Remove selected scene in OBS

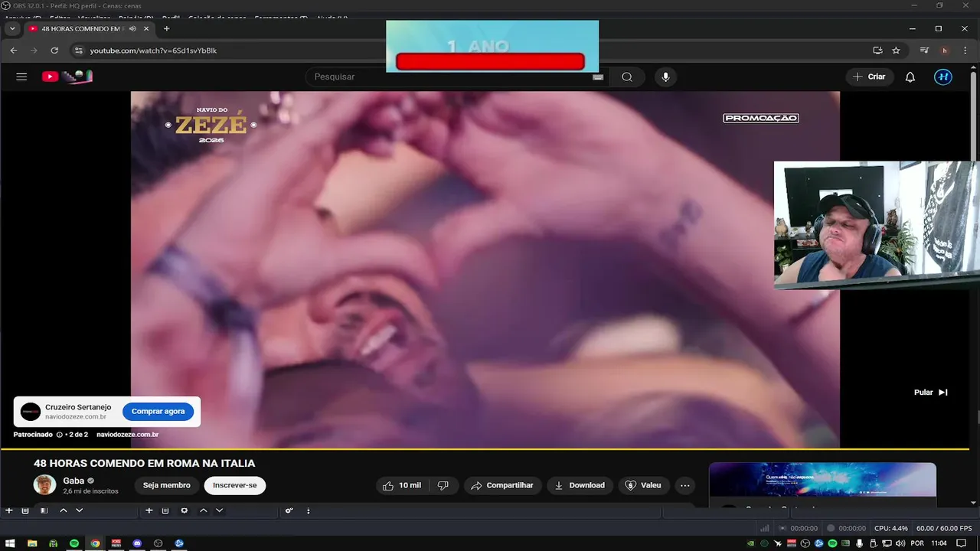pos(25,510)
